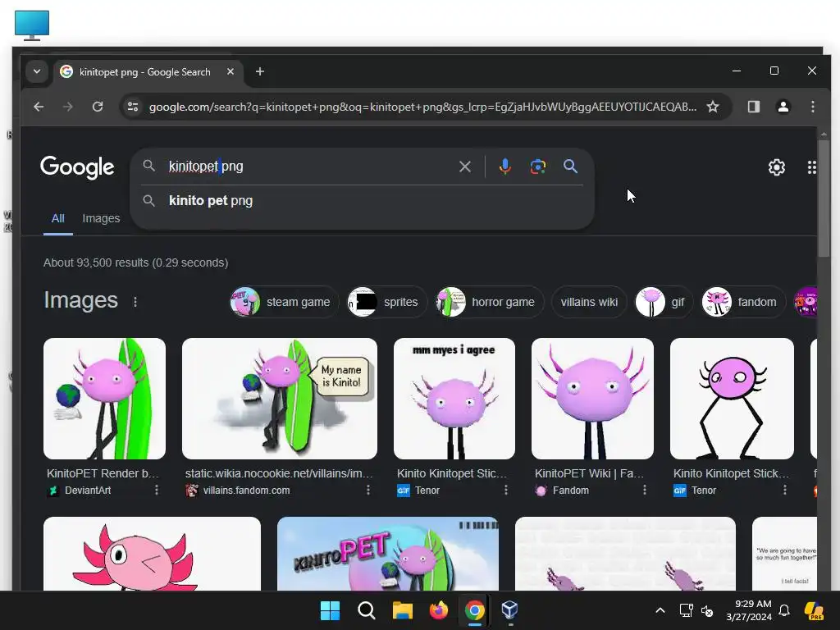Open Chrome side panel
This screenshot has height=630, width=840.
click(x=754, y=107)
